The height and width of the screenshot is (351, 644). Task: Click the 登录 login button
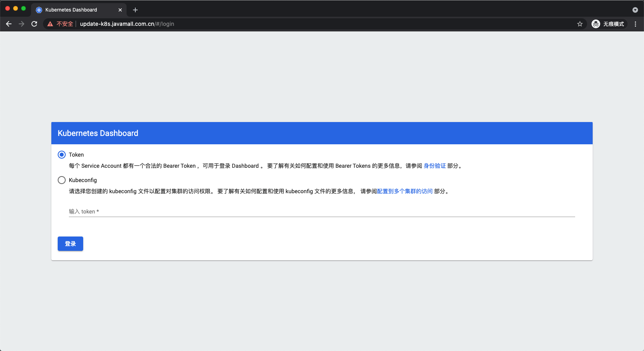[x=70, y=244]
